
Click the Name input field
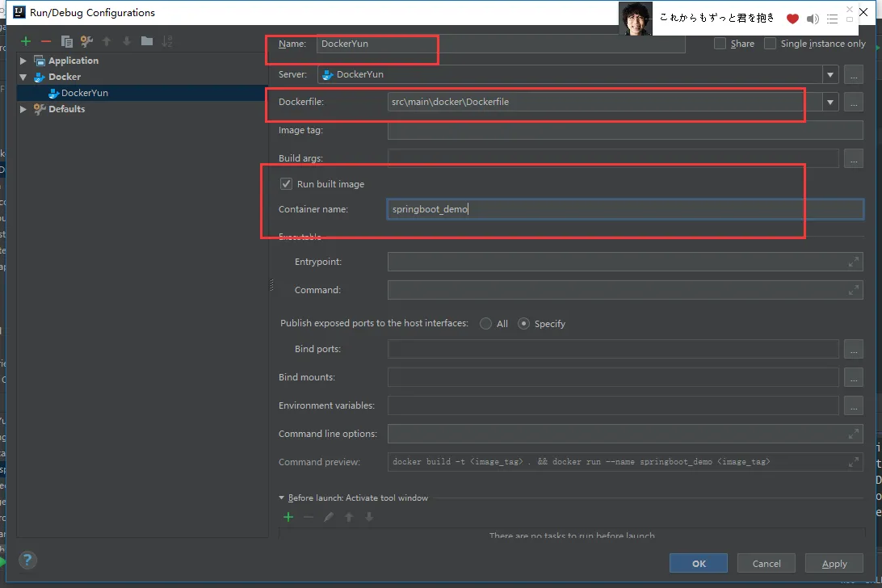[x=501, y=44]
